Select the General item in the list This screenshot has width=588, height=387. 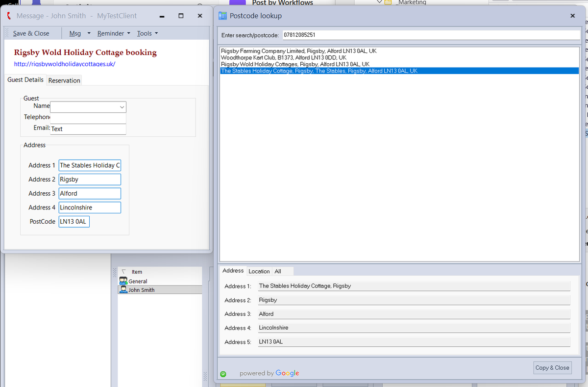[160, 281]
